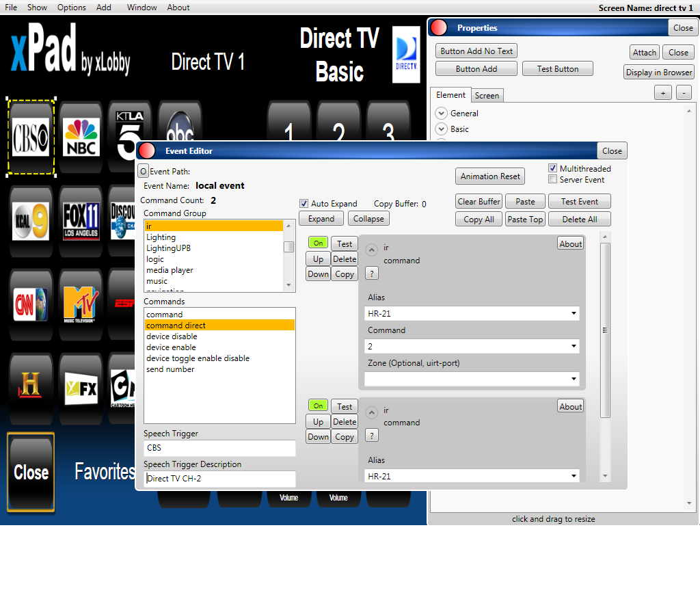
Task: Click the Command Group list scrollbar thumb
Action: pyautogui.click(x=289, y=247)
